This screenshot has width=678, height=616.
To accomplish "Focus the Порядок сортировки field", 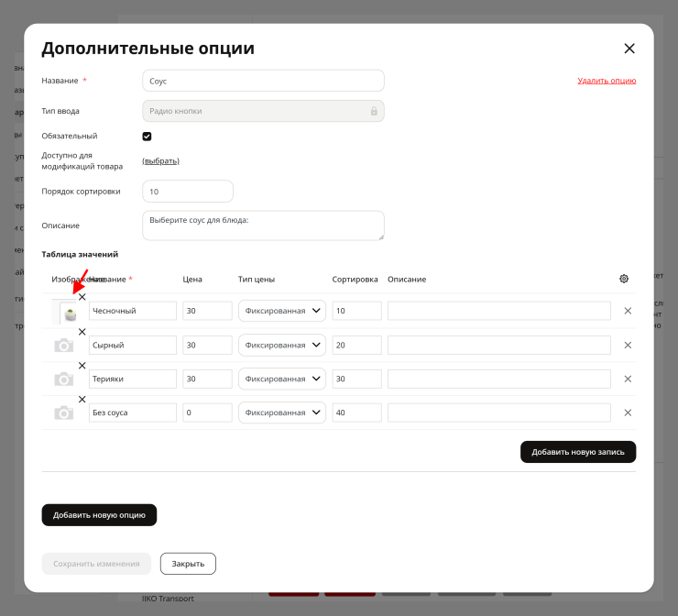I will pyautogui.click(x=188, y=192).
